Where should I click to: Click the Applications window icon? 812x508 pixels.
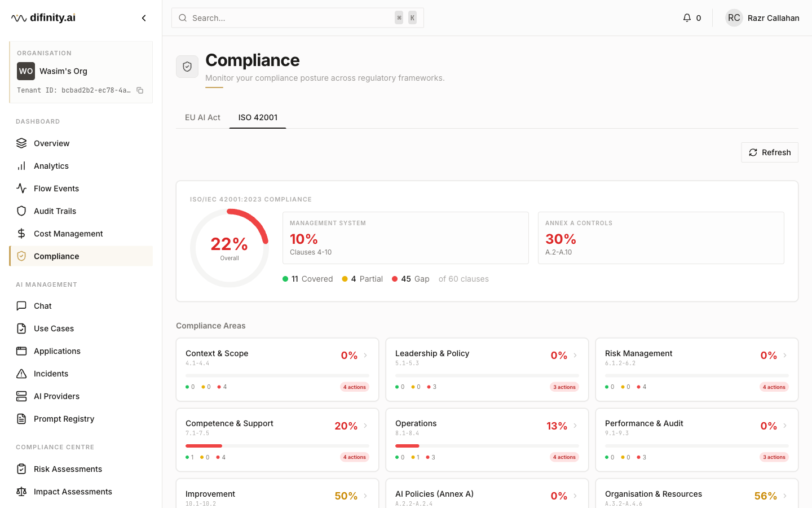(21, 351)
